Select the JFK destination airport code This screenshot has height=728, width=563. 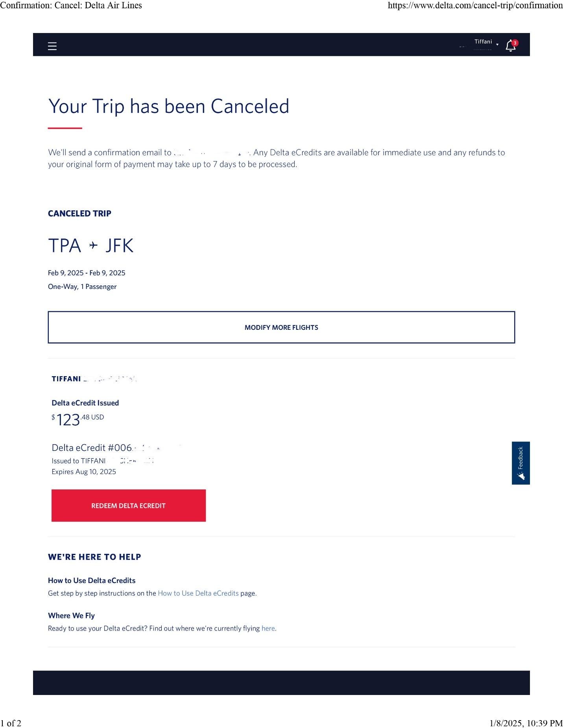(120, 246)
